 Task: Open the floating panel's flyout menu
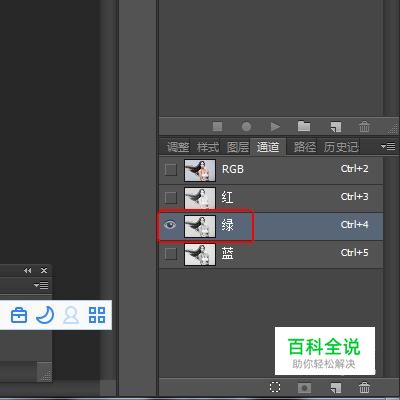tap(41, 285)
